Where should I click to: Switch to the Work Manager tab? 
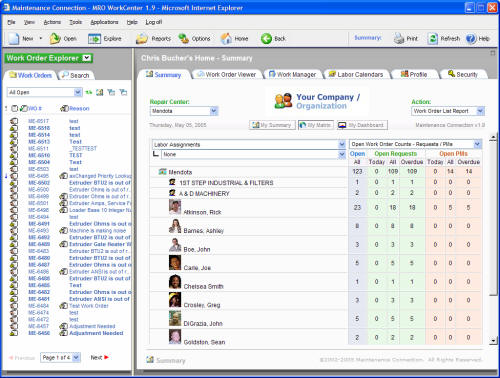292,74
